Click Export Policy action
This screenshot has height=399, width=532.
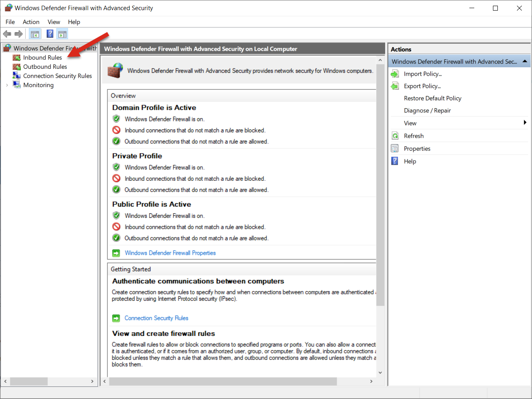coord(423,86)
